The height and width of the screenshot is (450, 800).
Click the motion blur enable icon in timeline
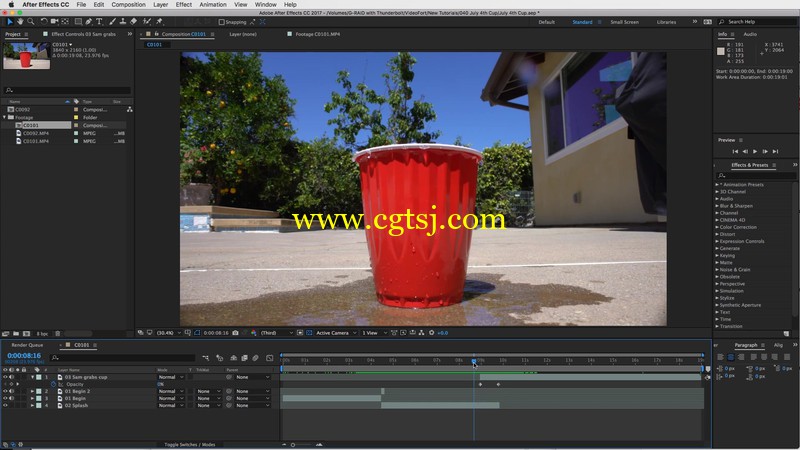(256, 358)
